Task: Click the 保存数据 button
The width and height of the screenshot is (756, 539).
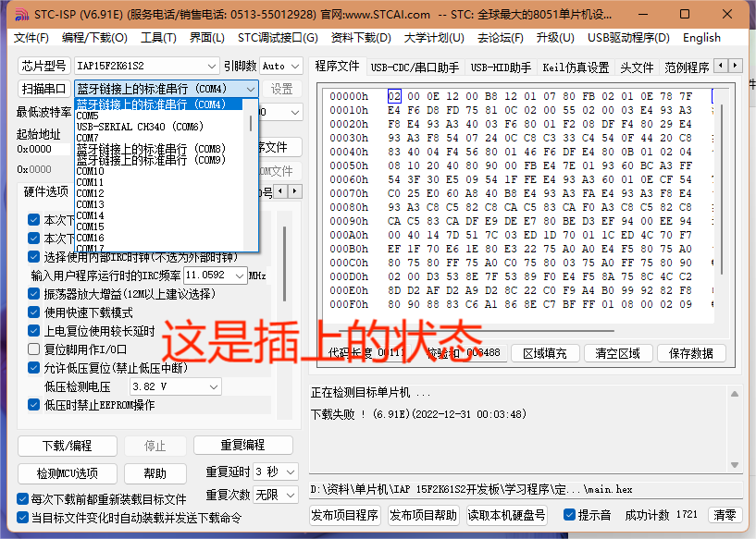Action: [691, 353]
